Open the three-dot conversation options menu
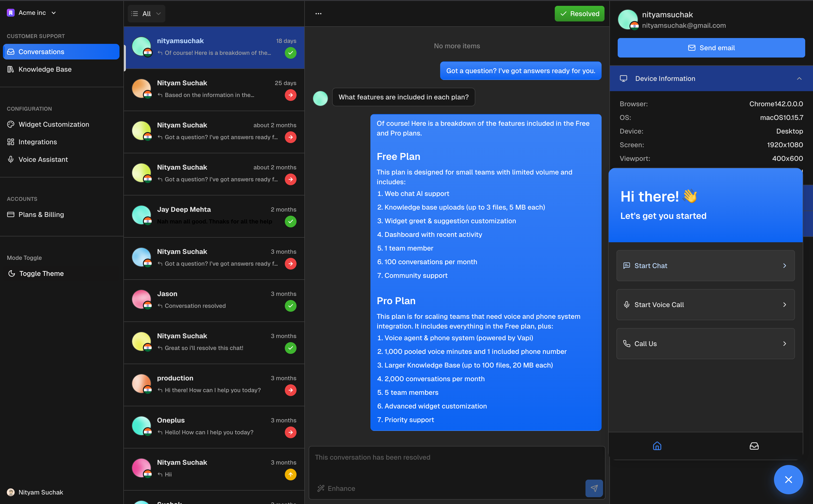The width and height of the screenshot is (813, 504). 318,13
